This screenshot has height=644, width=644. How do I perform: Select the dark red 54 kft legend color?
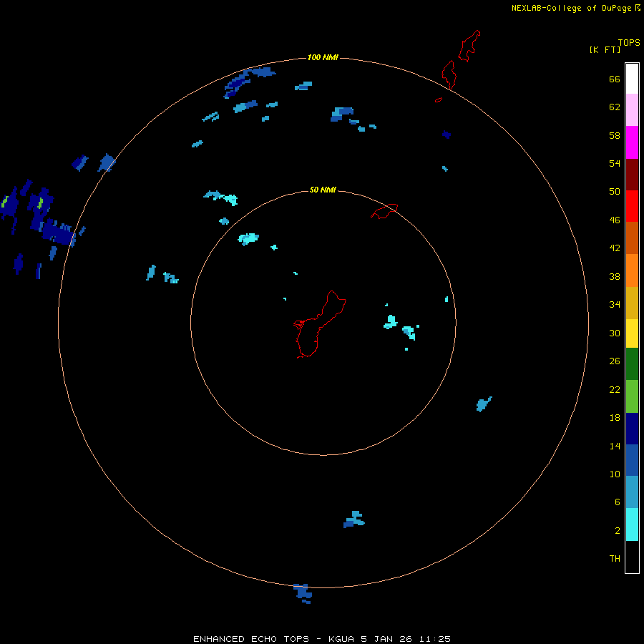click(x=632, y=175)
